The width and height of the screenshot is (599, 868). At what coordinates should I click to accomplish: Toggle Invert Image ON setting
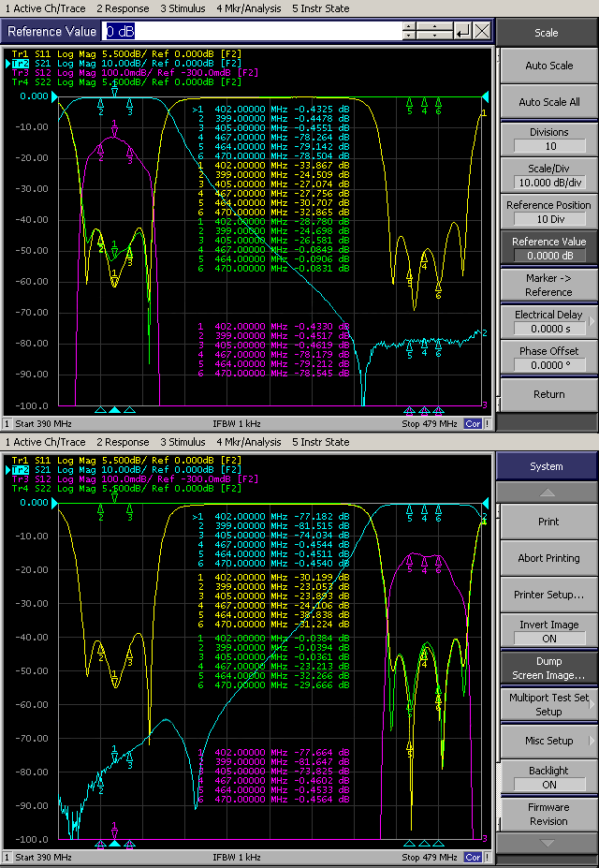click(x=548, y=631)
